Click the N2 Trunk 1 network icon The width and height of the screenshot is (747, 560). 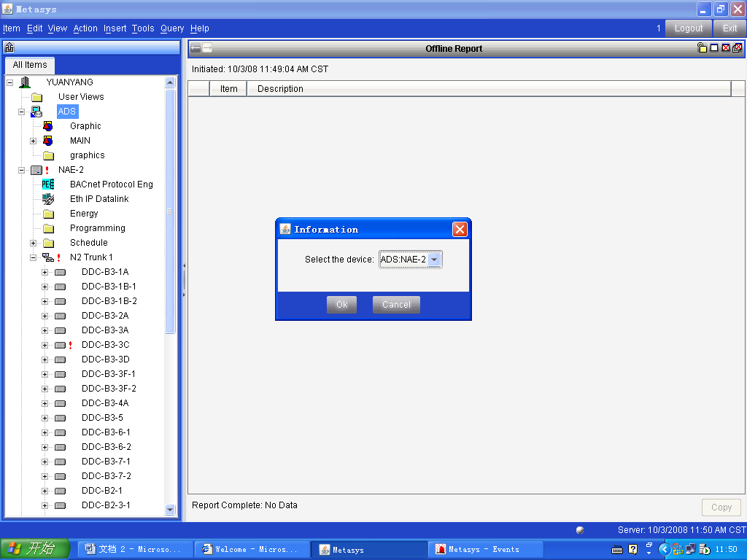[48, 257]
